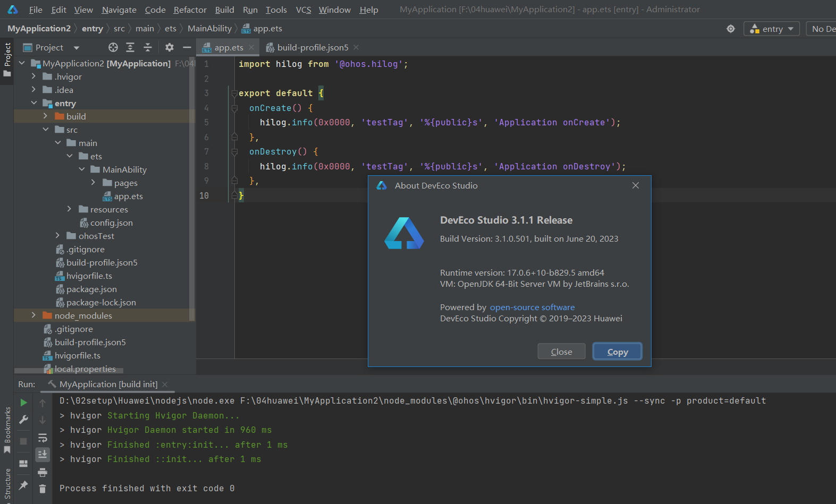Expand the .hvigor folder
The image size is (836, 504).
(x=33, y=76)
